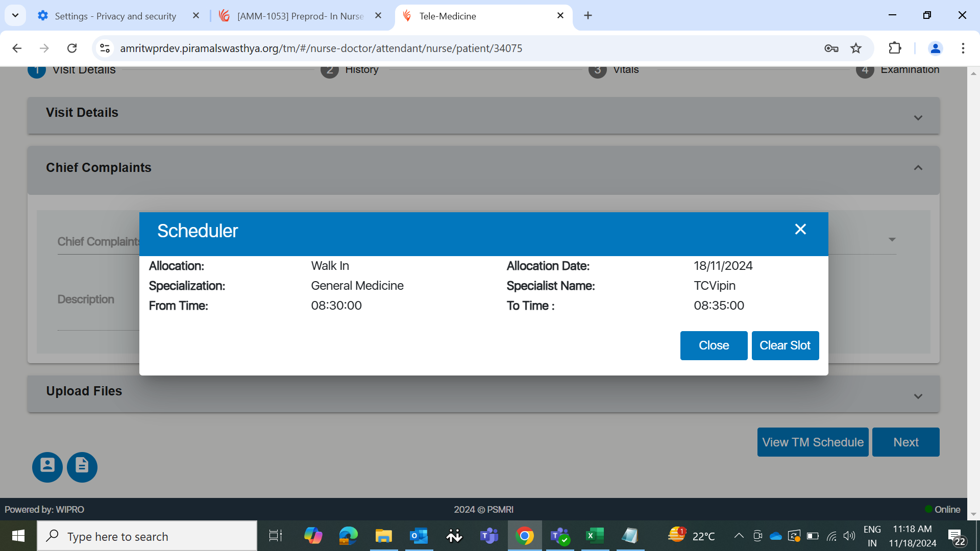Switch to Settings Privacy and security tab
Image resolution: width=980 pixels, height=551 pixels.
115,16
